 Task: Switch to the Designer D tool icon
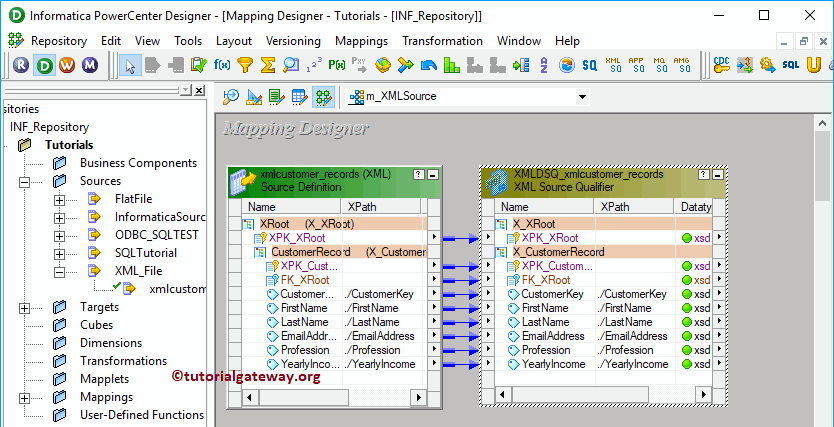coord(45,65)
